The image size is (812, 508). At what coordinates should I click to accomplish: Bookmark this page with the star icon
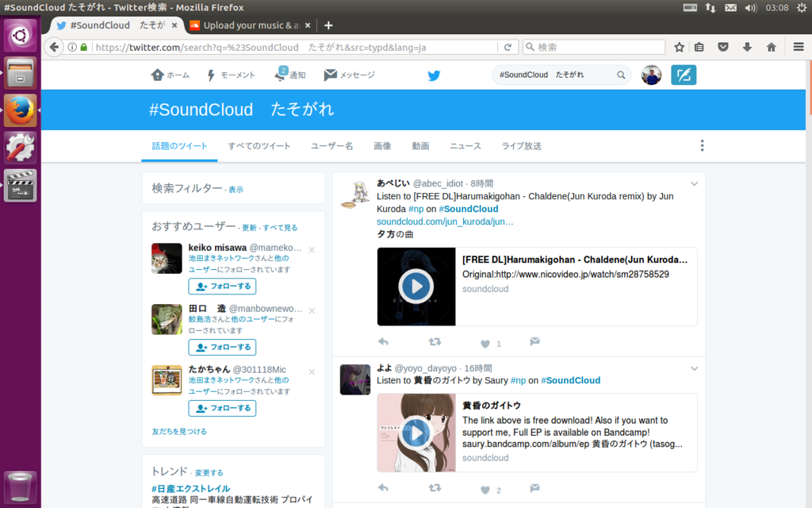(679, 47)
